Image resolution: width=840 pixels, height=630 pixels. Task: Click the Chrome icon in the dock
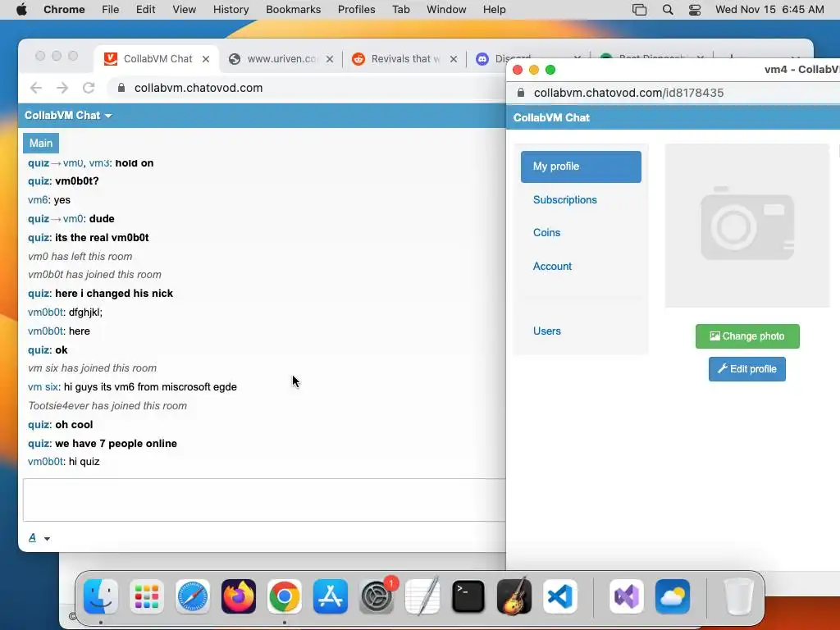coord(285,596)
